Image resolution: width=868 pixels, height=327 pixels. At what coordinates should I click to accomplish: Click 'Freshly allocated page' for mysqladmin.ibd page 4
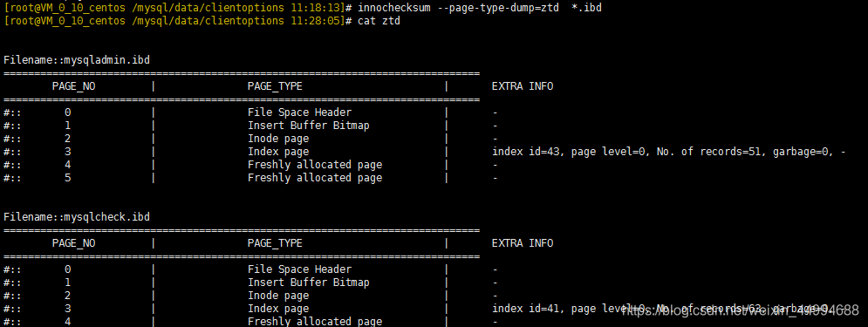(314, 165)
